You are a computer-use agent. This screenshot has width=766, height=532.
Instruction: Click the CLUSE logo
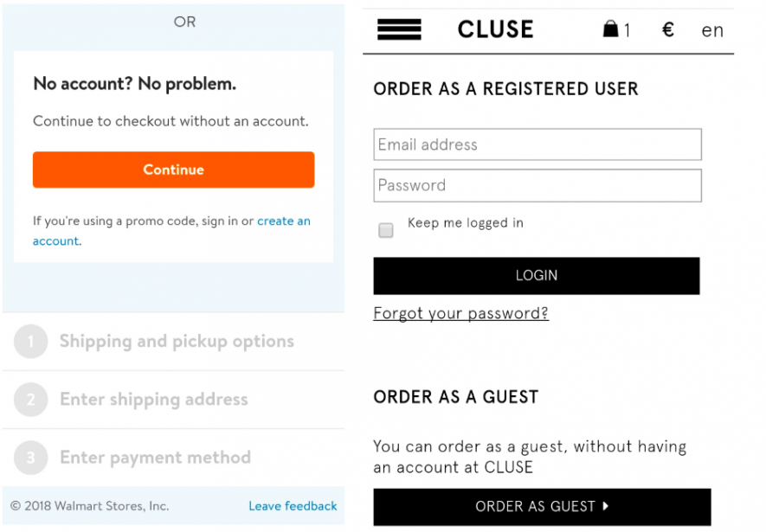pyautogui.click(x=495, y=29)
